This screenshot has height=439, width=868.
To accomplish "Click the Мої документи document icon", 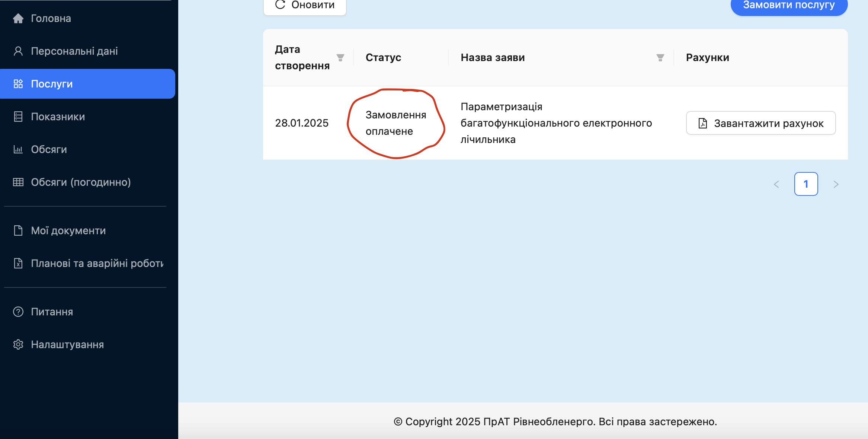I will point(19,230).
